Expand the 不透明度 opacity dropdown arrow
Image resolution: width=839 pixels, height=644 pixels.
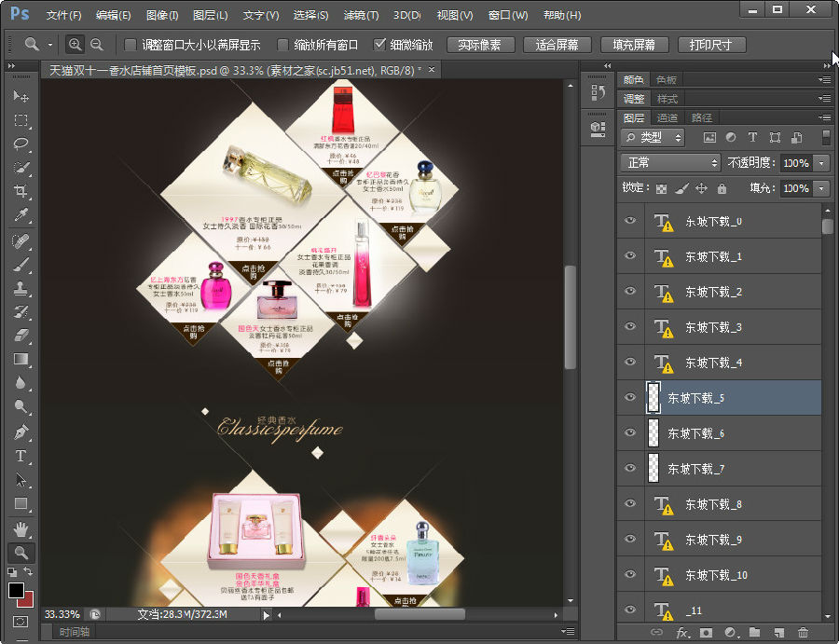pyautogui.click(x=821, y=162)
